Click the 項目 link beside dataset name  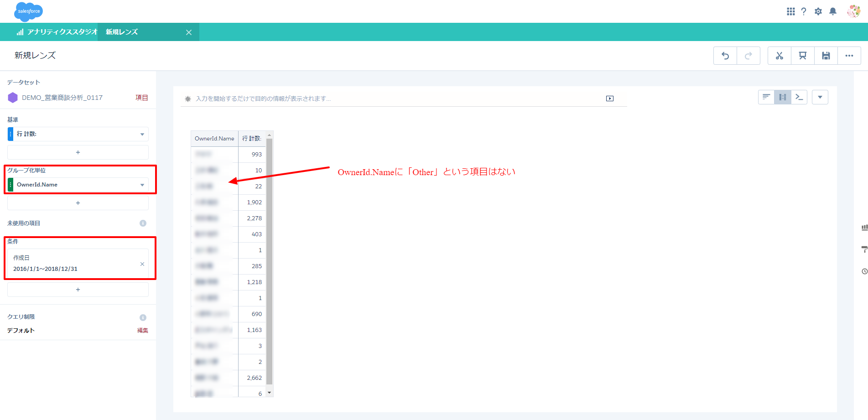pos(142,98)
